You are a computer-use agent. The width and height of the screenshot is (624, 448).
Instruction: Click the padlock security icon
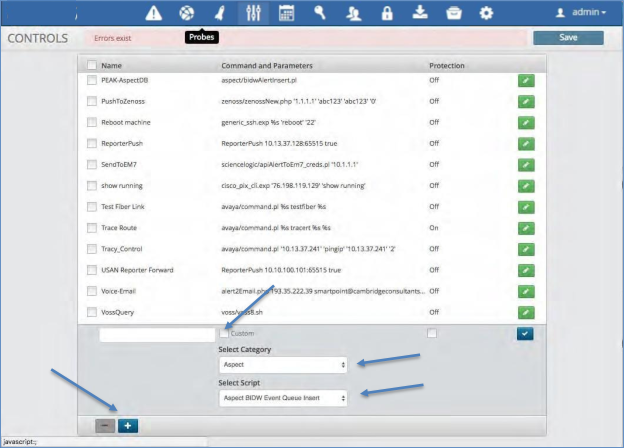point(386,13)
